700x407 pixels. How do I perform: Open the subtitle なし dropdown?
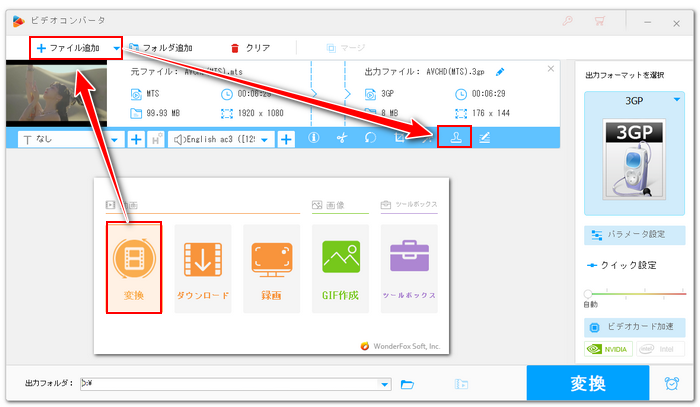(x=65, y=139)
